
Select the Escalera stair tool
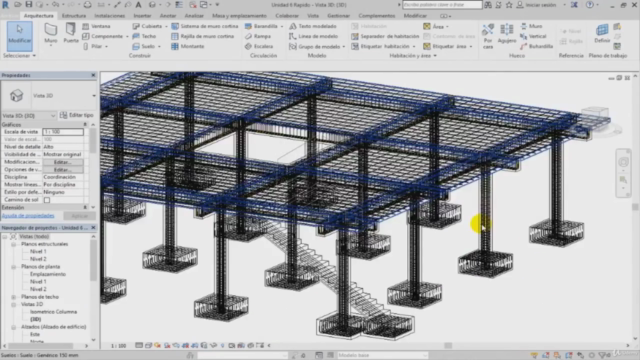pos(259,47)
